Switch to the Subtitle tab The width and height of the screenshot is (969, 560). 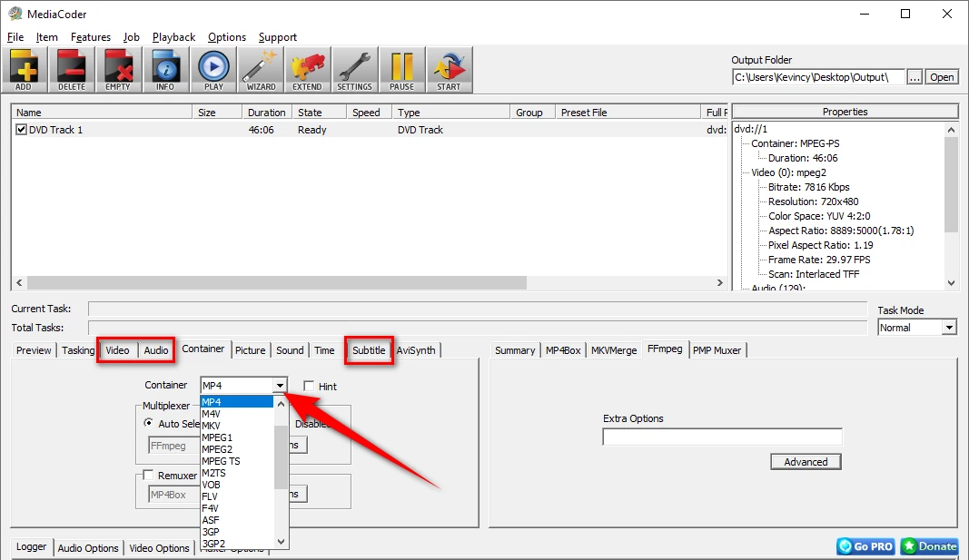pyautogui.click(x=369, y=350)
